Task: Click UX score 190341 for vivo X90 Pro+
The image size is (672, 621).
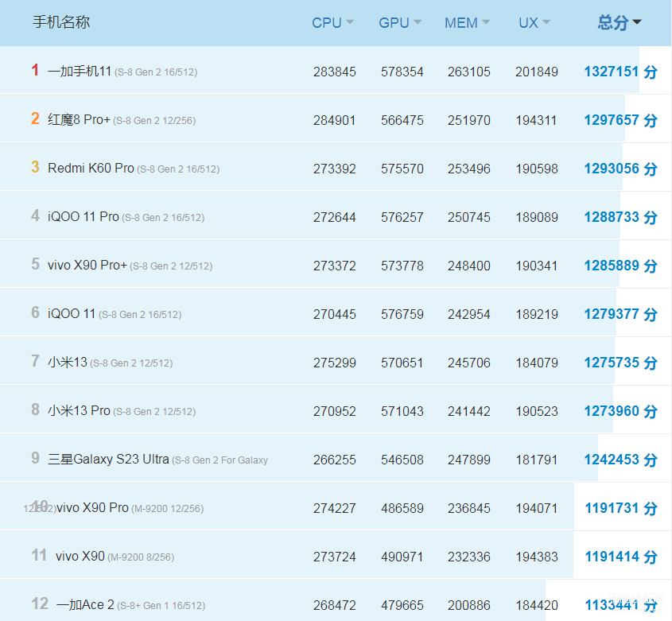Action: tap(537, 266)
